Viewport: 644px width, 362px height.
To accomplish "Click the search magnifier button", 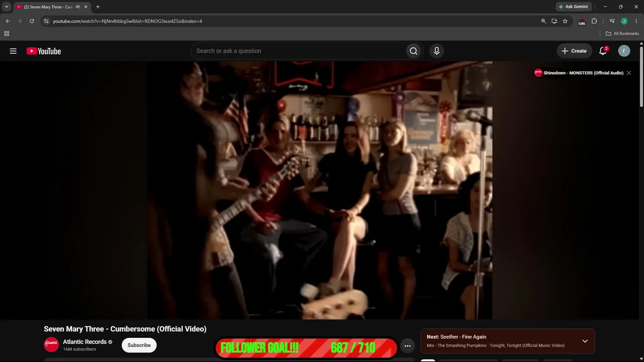I will point(414,51).
